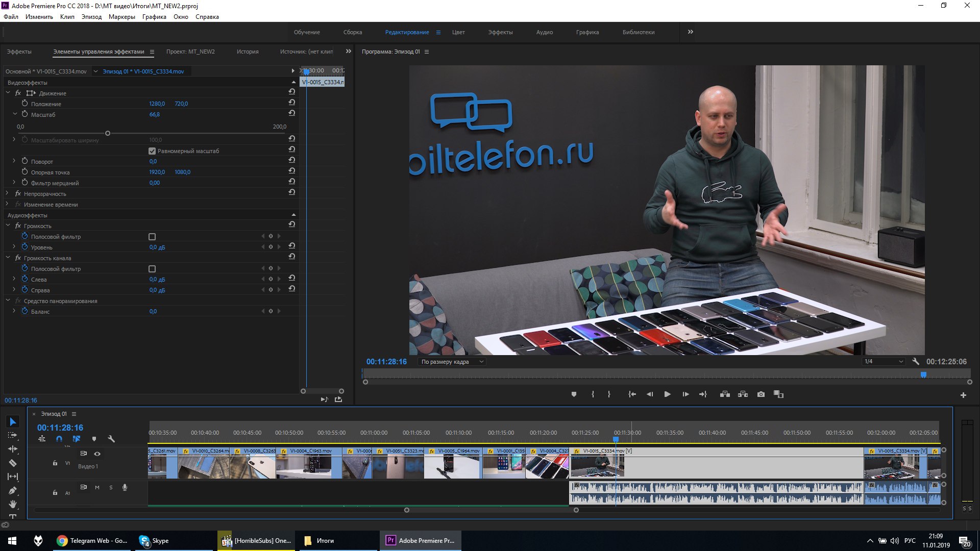Viewport: 980px width, 551px height.
Task: Select the Razor tool
Action: (x=13, y=463)
